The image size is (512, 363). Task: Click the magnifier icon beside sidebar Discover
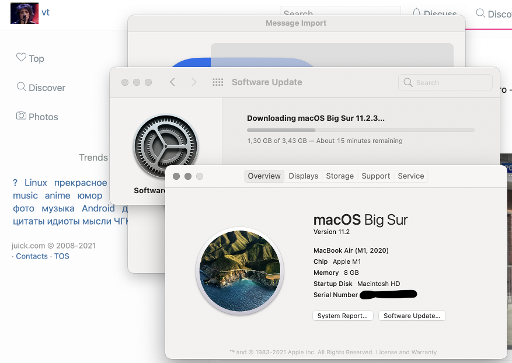(21, 87)
